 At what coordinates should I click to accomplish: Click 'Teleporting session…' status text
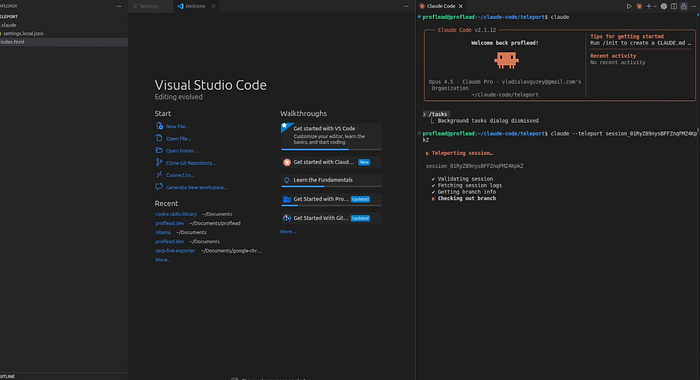point(462,153)
